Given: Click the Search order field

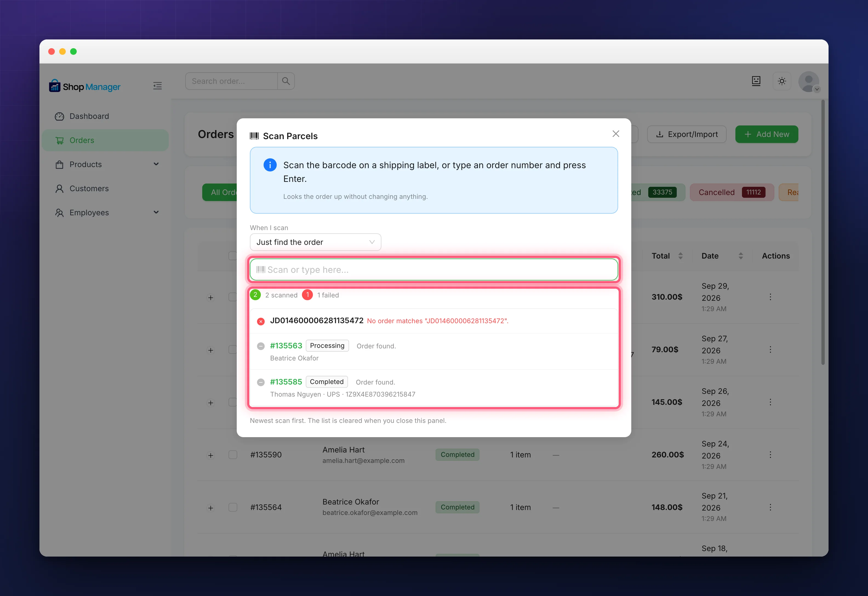Looking at the screenshot, I should 232,81.
